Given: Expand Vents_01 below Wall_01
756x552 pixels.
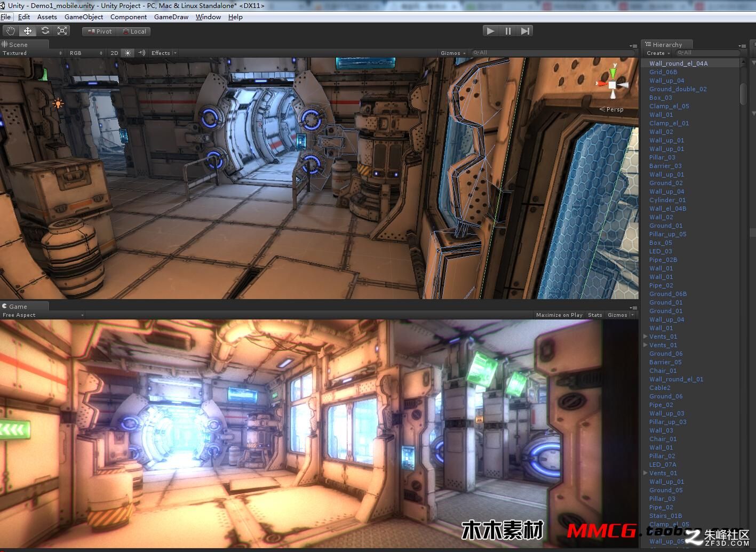Looking at the screenshot, I should click(646, 337).
